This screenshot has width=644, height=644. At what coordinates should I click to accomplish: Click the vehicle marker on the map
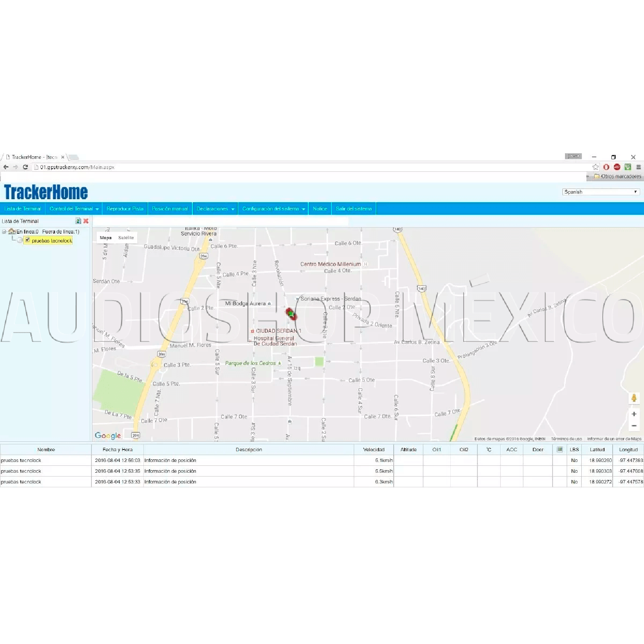[x=291, y=314]
